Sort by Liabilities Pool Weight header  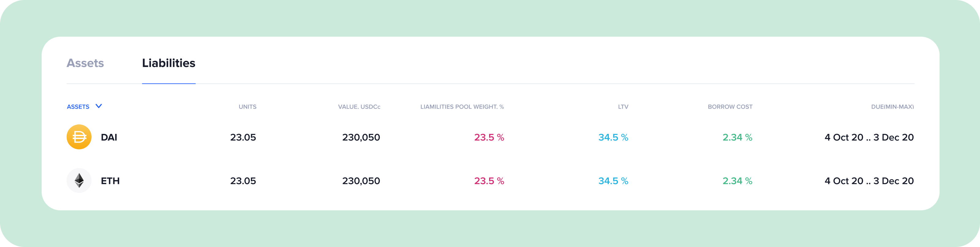coord(462,107)
